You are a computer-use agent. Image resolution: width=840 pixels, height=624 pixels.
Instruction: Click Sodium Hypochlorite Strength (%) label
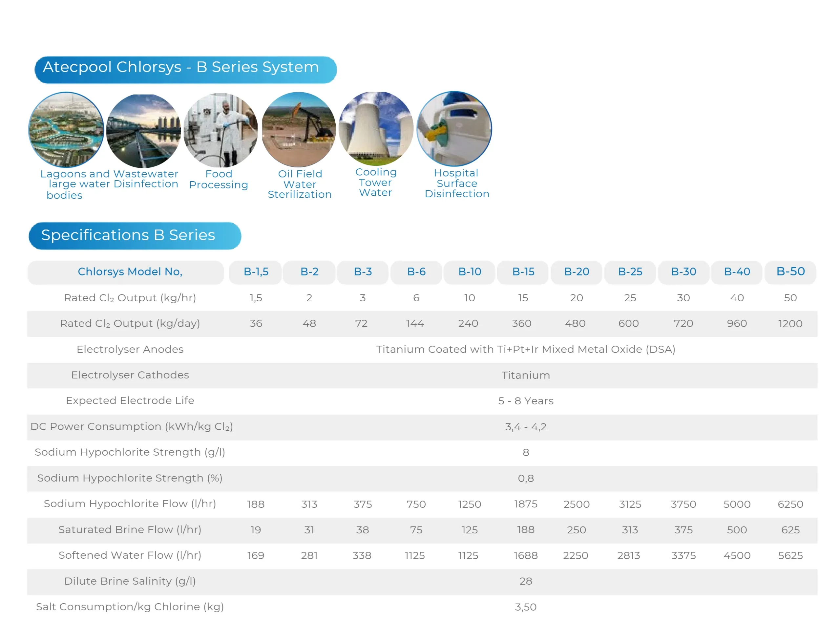(130, 478)
